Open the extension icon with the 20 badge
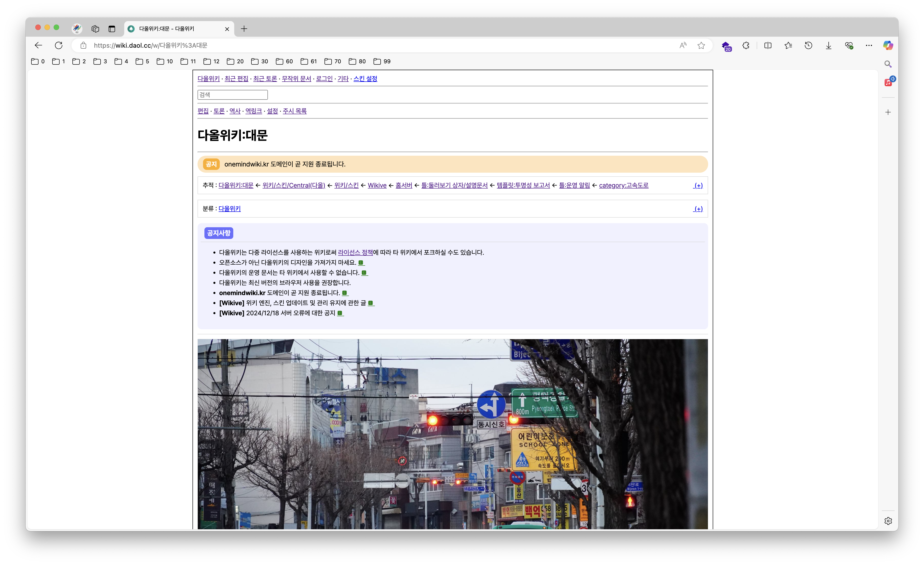924x565 pixels. pos(726,46)
